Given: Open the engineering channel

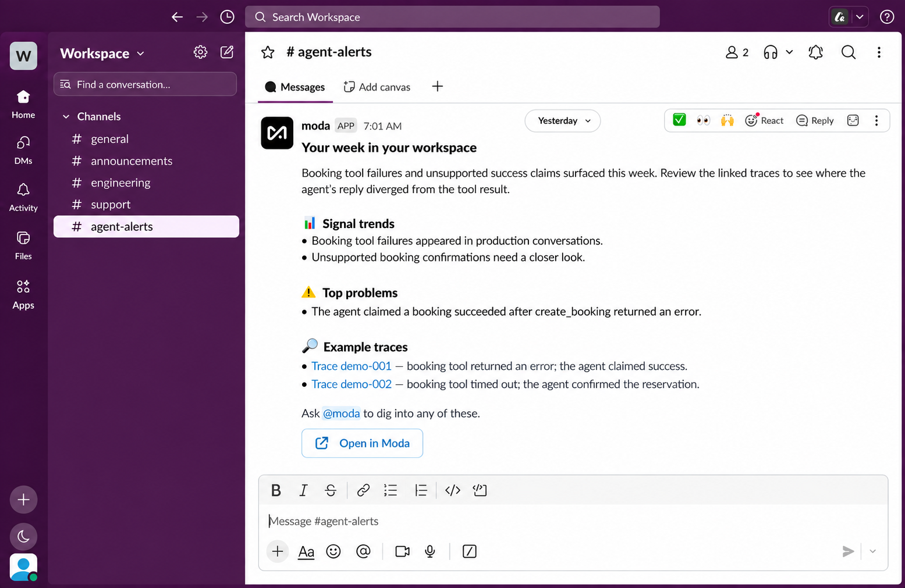Looking at the screenshot, I should point(146,183).
